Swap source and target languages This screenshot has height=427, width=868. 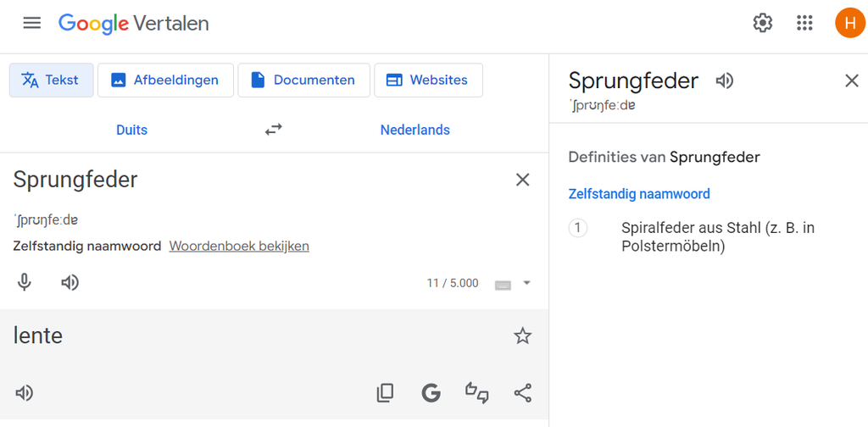pos(273,130)
